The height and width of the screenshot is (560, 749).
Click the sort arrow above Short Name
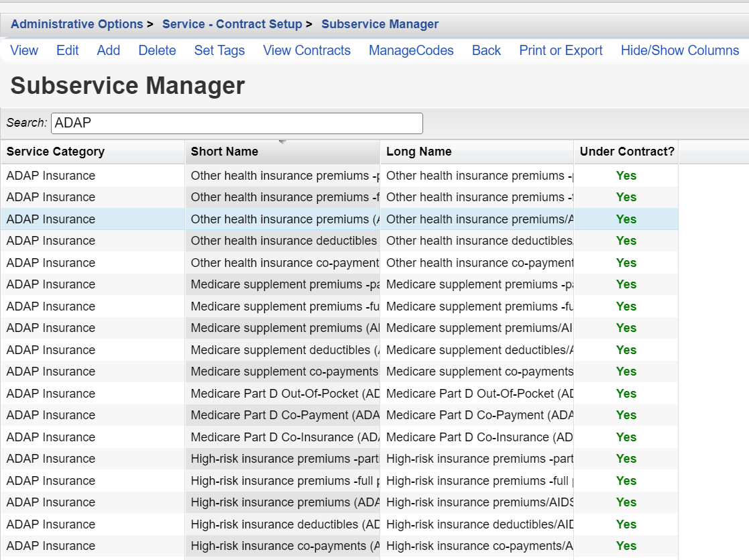282,142
